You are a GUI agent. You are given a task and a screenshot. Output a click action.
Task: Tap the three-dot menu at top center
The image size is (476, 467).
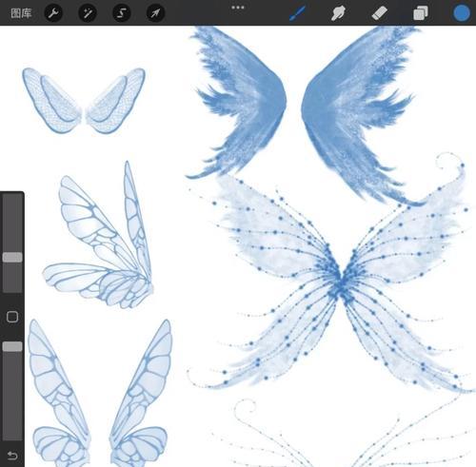tap(238, 8)
